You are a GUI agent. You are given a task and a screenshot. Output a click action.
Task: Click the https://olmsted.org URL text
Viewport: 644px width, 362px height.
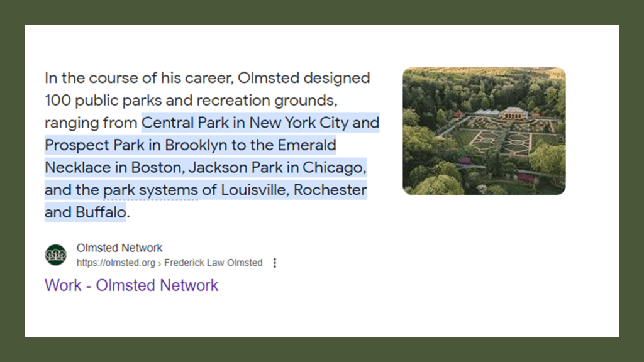point(116,263)
